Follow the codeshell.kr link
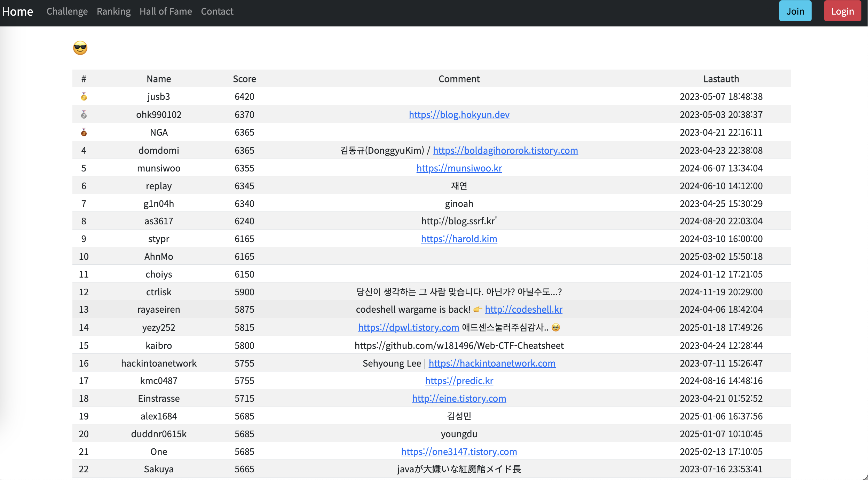The width and height of the screenshot is (868, 480). point(523,309)
